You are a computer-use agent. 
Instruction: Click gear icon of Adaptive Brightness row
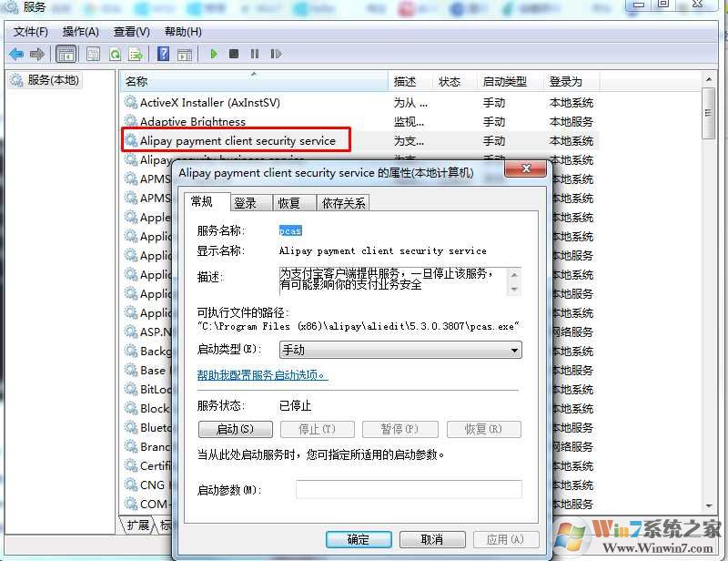pos(131,121)
